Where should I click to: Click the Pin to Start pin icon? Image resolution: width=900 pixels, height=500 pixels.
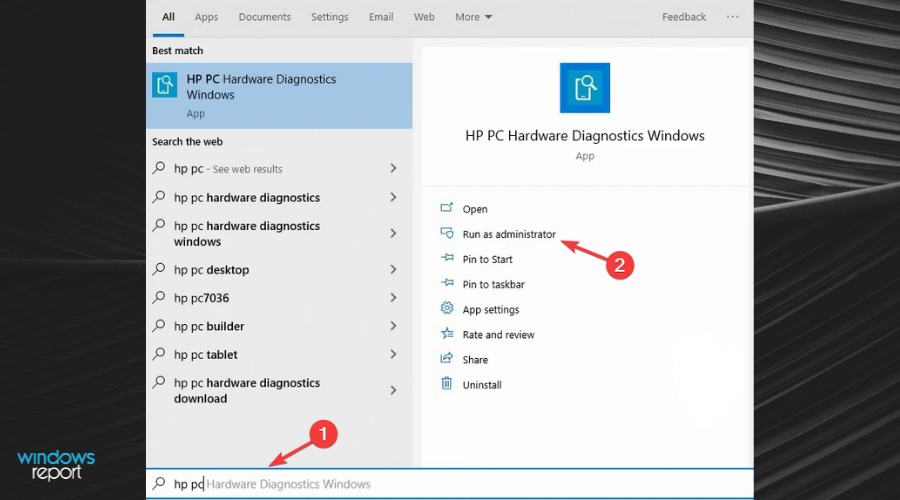coord(447,258)
